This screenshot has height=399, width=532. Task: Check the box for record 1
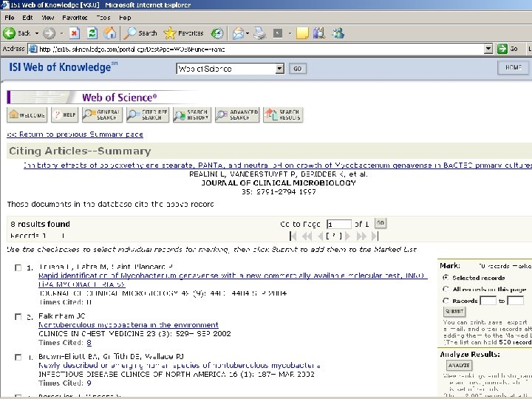[18, 267]
